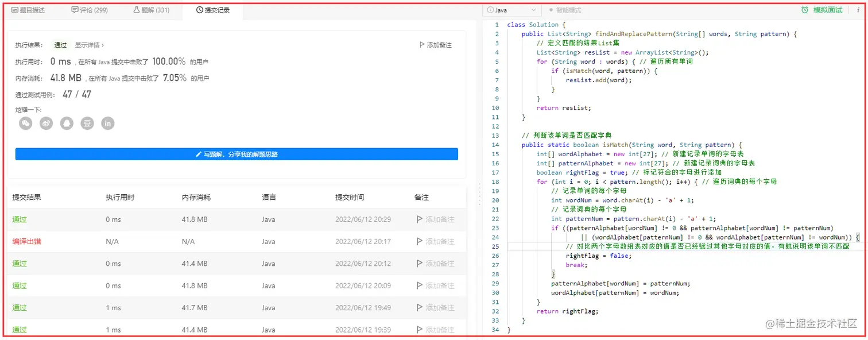Click line number 25 in editor
This screenshot has height=340, width=868.
pyautogui.click(x=496, y=246)
